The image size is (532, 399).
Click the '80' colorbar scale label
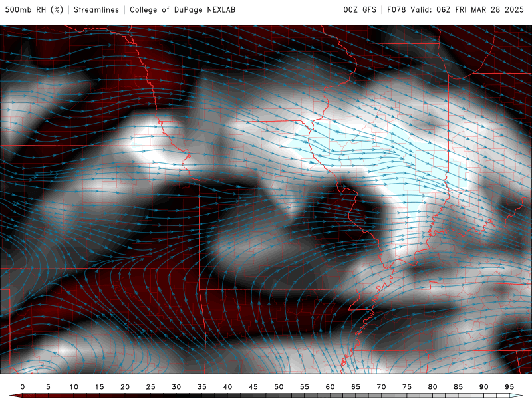point(433,387)
